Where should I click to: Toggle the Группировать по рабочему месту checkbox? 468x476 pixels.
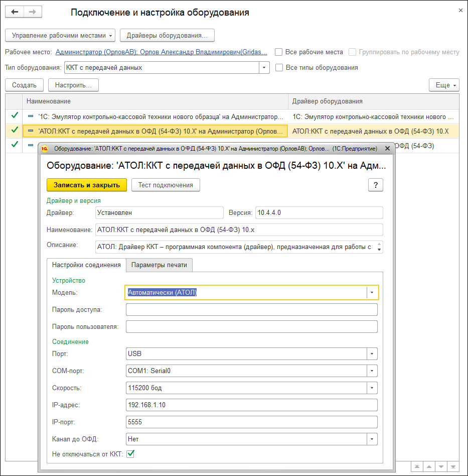352,52
